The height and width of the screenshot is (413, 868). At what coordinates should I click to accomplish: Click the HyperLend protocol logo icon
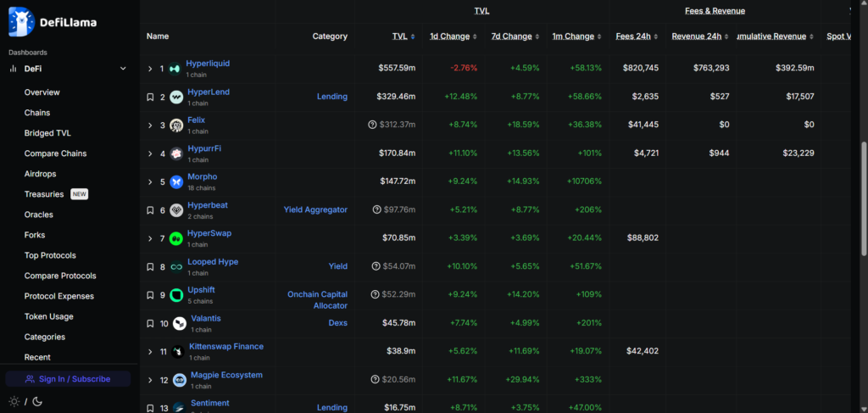tap(176, 97)
